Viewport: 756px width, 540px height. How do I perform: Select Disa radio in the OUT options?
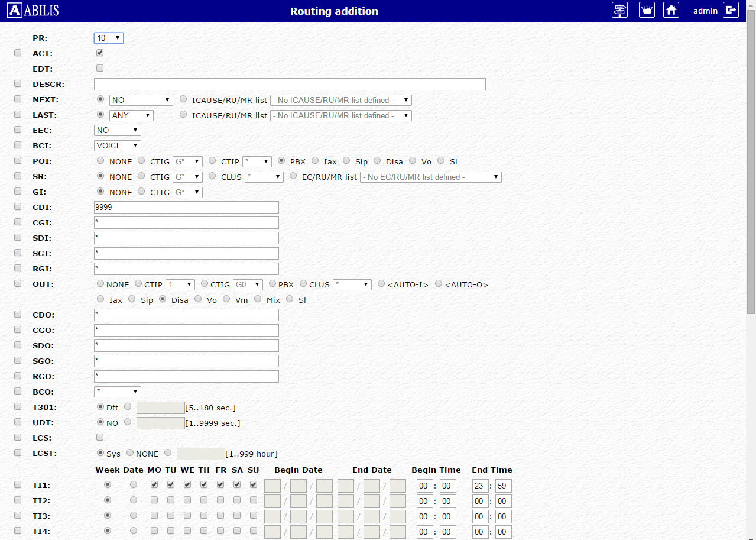pos(163,299)
